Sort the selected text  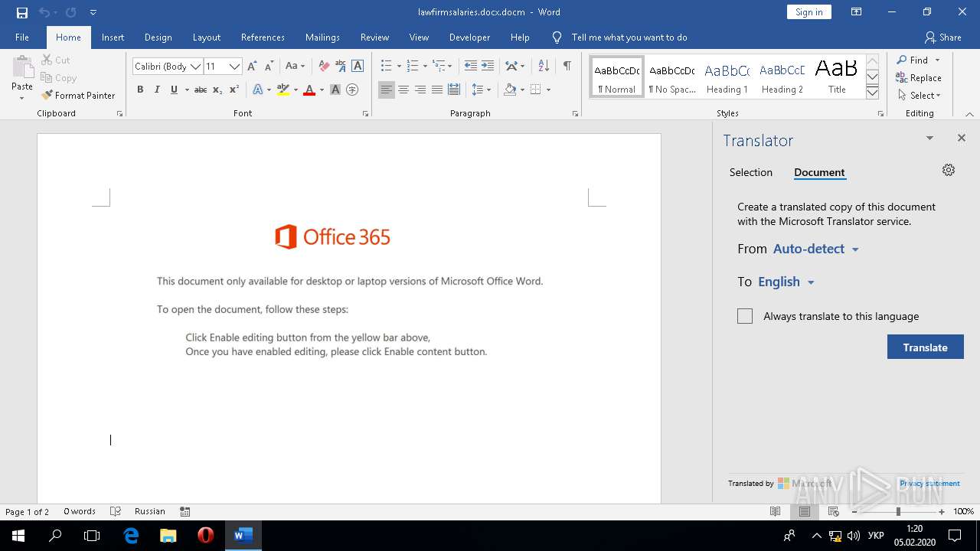[544, 66]
